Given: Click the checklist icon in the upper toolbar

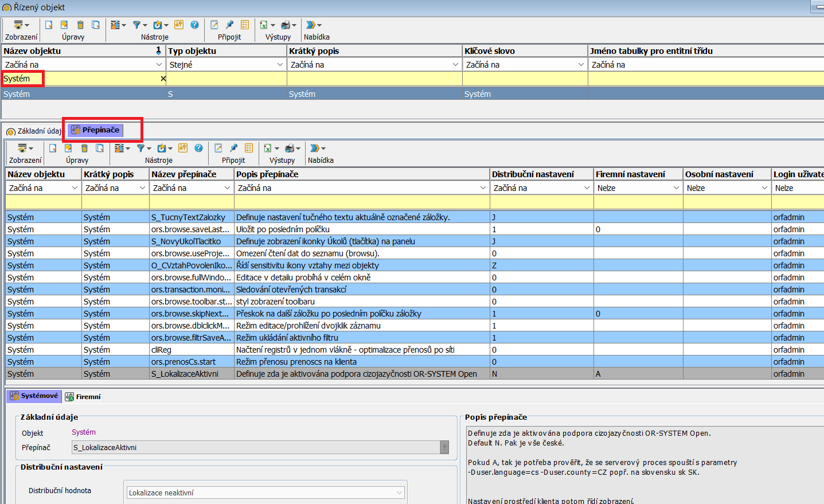Looking at the screenshot, I should tap(245, 25).
